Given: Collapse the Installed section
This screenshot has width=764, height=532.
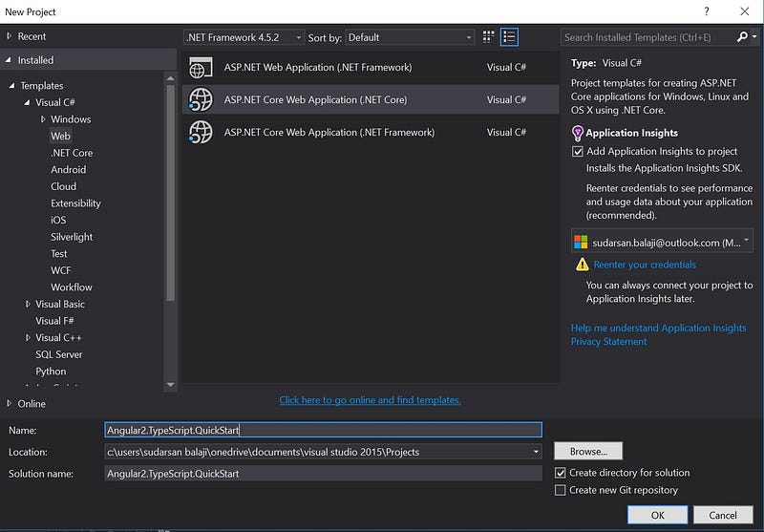Looking at the screenshot, I should click(9, 60).
